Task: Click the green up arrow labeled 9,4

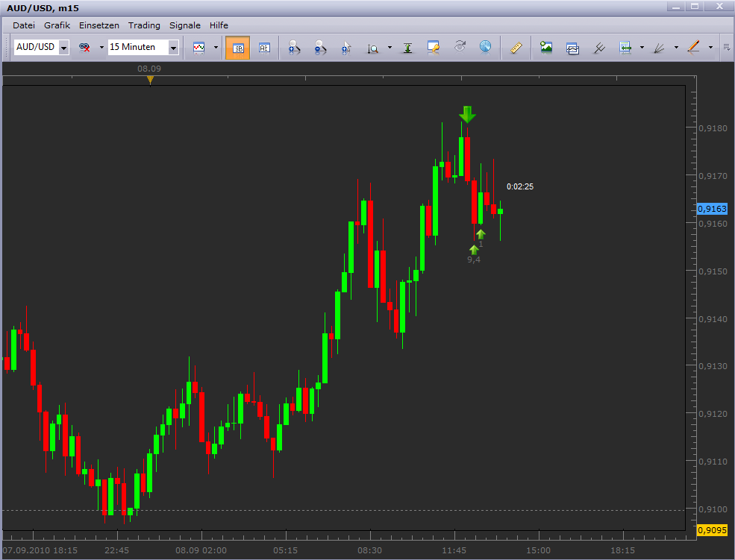Action: tap(474, 250)
